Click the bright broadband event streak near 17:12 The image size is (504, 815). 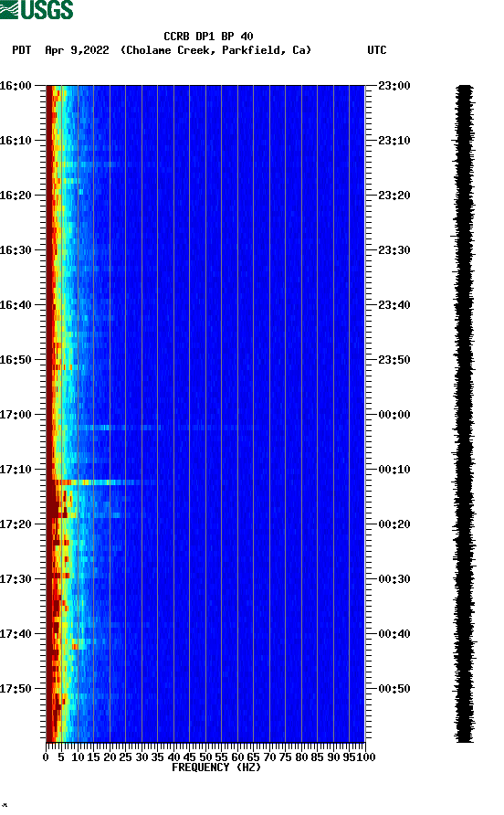click(x=101, y=482)
